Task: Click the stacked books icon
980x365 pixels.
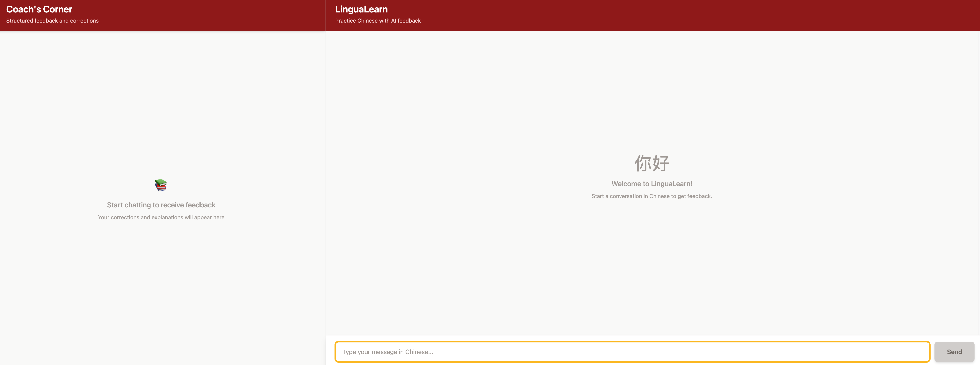Action: (x=161, y=185)
